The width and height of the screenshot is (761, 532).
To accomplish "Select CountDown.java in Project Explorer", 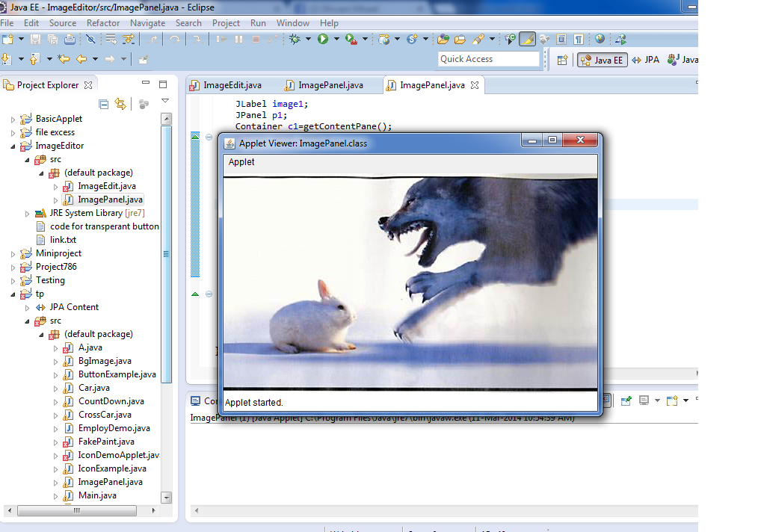I will (111, 401).
